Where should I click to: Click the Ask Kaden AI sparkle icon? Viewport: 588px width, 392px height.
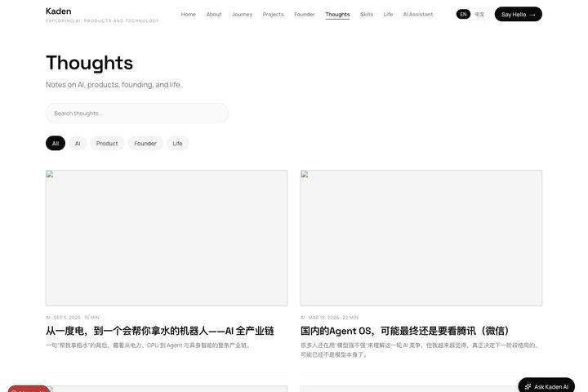(528, 386)
